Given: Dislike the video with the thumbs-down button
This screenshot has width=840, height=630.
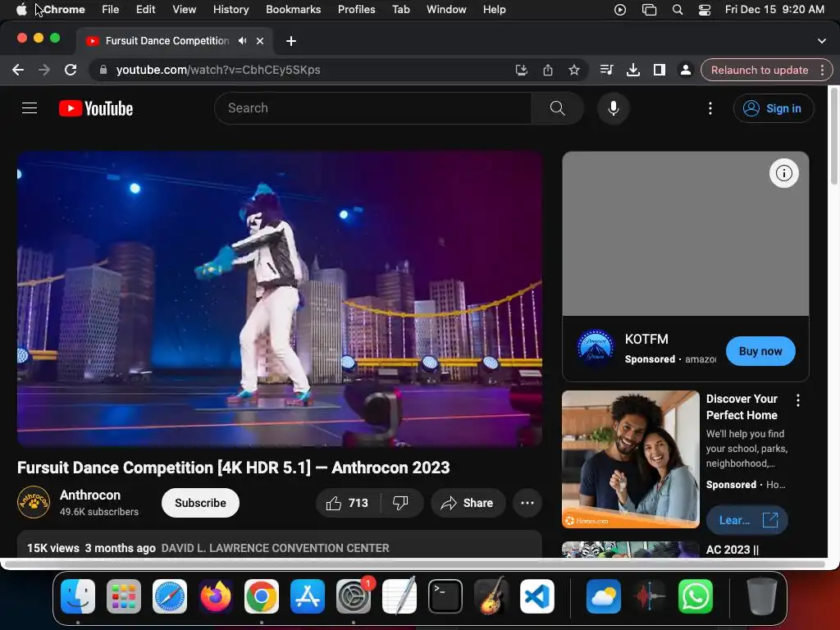Looking at the screenshot, I should coord(400,503).
